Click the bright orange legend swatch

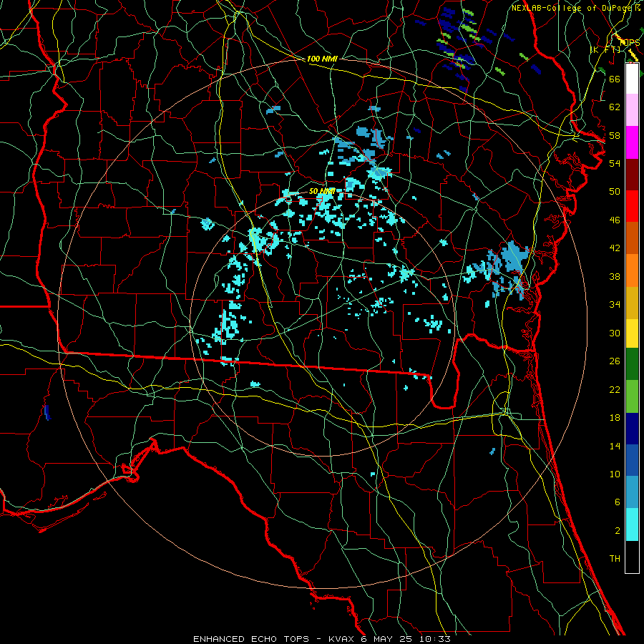point(632,270)
